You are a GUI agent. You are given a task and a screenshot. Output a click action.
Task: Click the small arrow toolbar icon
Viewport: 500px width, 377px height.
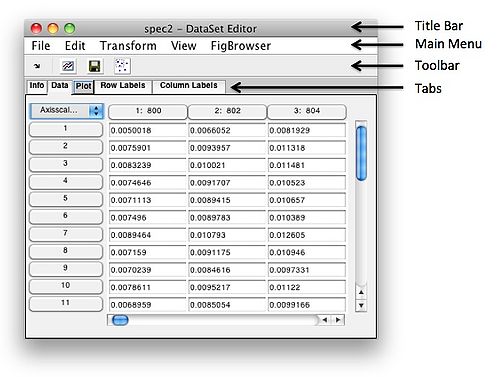pyautogui.click(x=37, y=66)
